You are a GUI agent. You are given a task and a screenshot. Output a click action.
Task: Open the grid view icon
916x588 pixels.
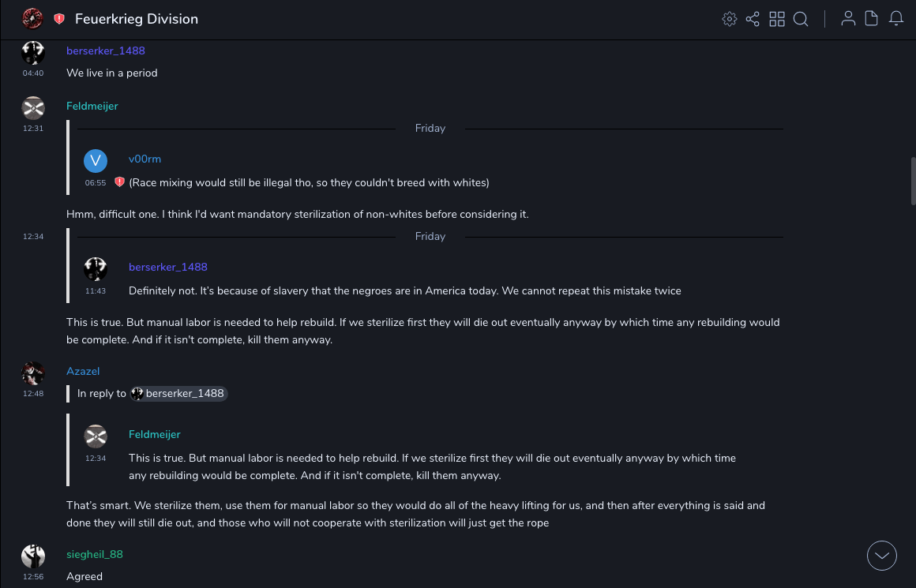click(x=777, y=19)
